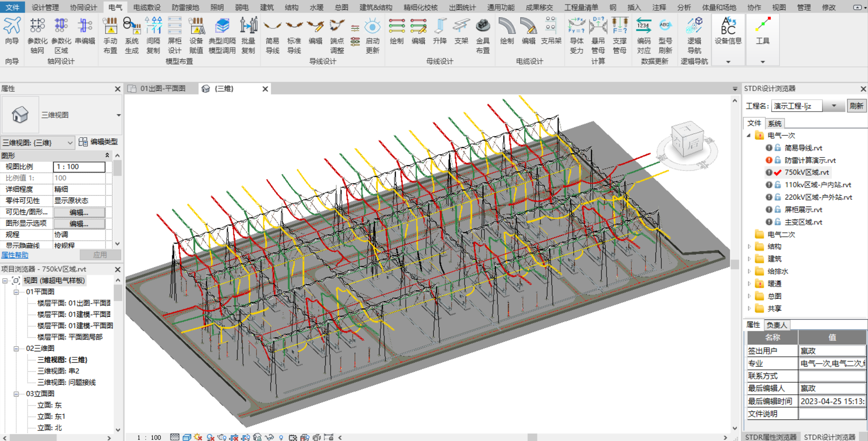Screen dimensions: 868x441
Task: Click the 间隔复制 tool
Action: tap(153, 35)
